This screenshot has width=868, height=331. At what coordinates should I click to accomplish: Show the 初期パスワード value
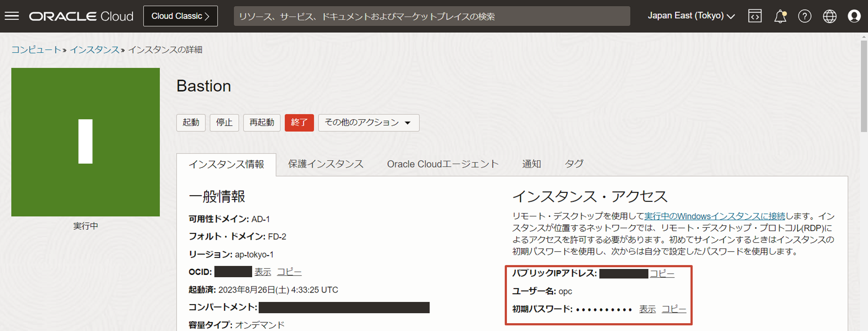[x=647, y=309]
